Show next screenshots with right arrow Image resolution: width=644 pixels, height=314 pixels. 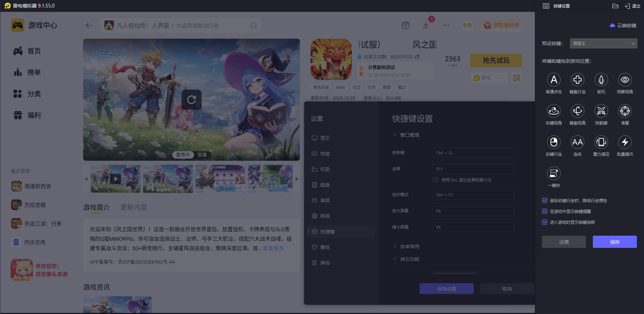[297, 179]
